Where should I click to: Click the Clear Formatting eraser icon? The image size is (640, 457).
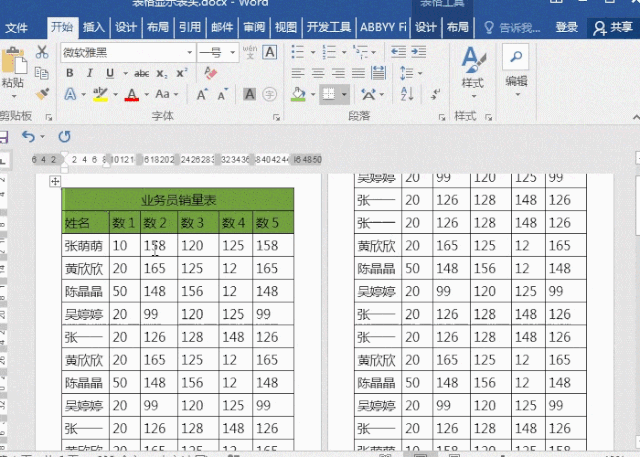[x=211, y=73]
